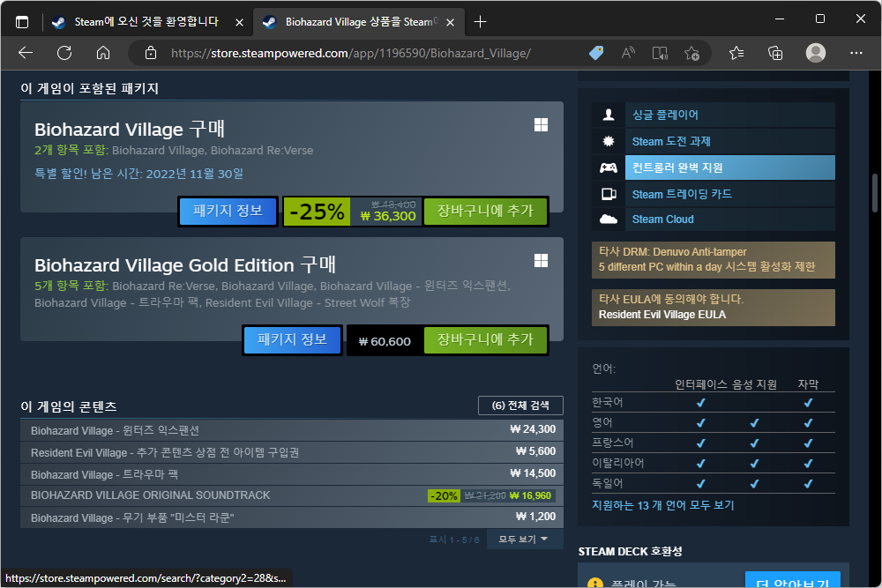Open 추가 콘텐츠 상점 전 아이템 구입권 DLC row
The width and height of the screenshot is (882, 588).
[x=292, y=452]
